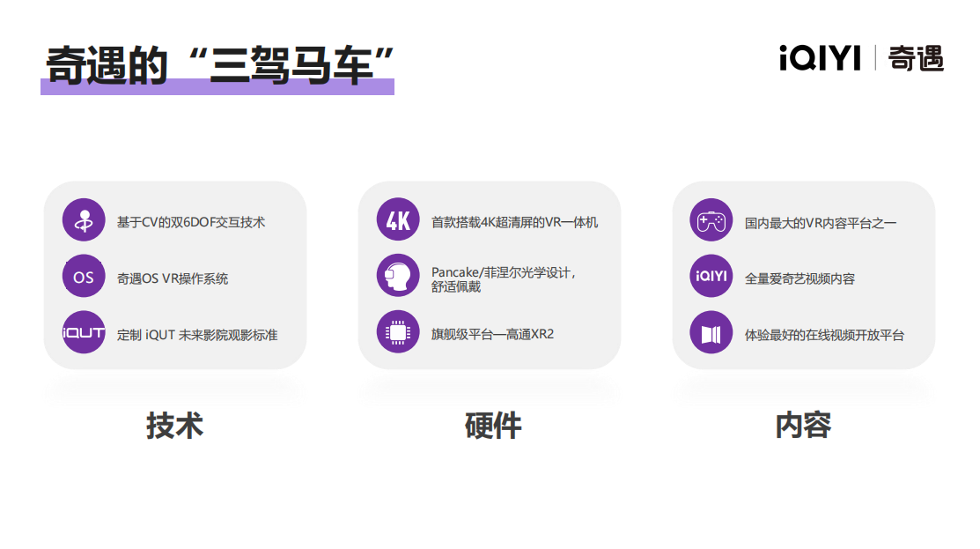
Task: Click the text 奇遇OS VR操作系统
Action: tap(173, 278)
